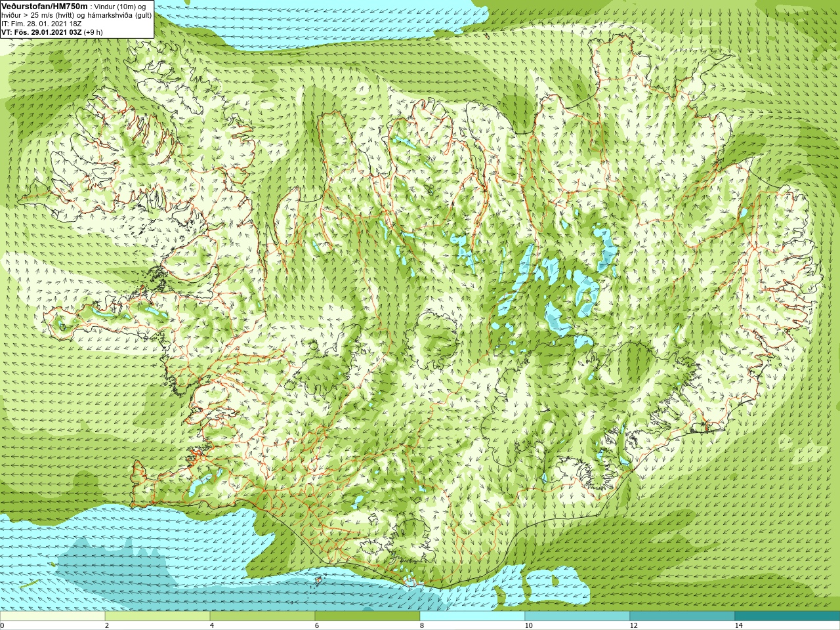Click the light green 2–4 m/s legend swatch
This screenshot has height=630, width=840.
tap(157, 616)
